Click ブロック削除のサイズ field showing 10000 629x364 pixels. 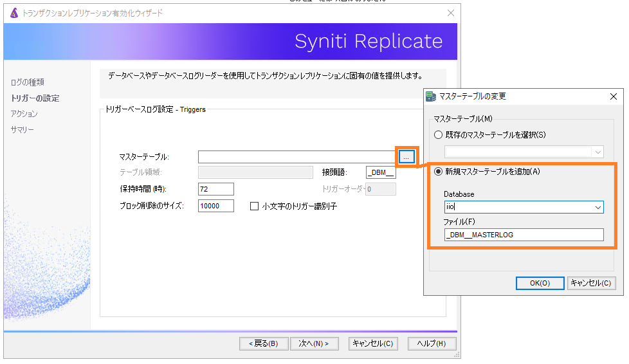pyautogui.click(x=216, y=206)
